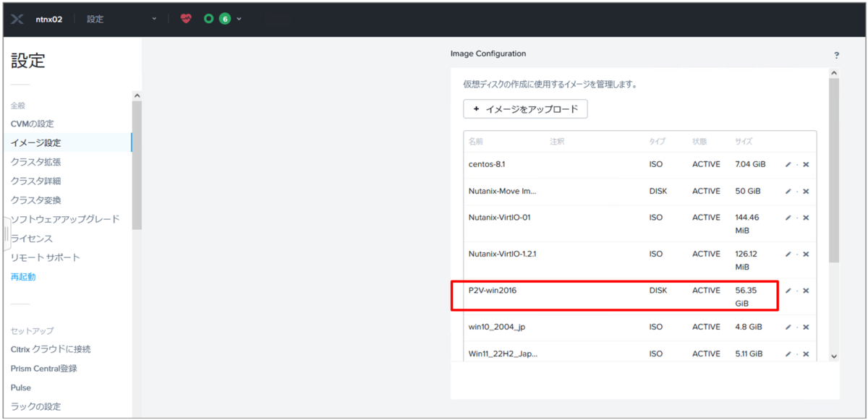868x420 pixels.
Task: Click the 名前 column header
Action: point(475,142)
